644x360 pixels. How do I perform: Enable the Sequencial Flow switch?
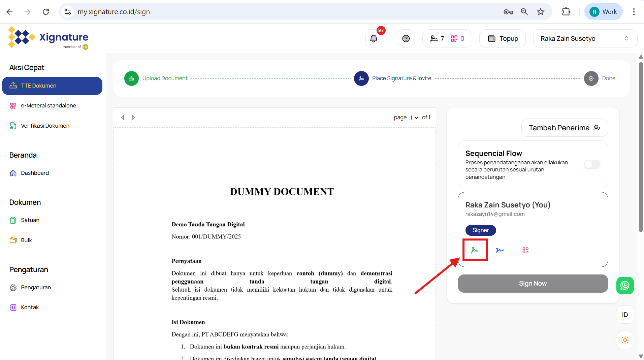click(x=592, y=164)
